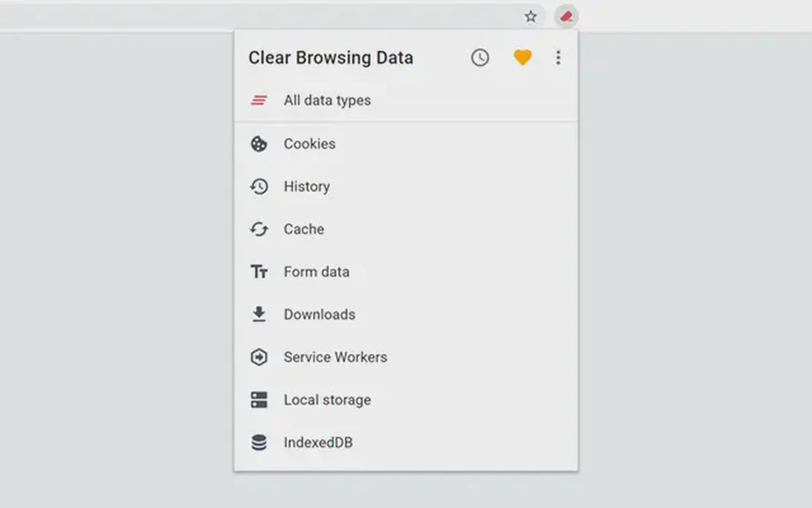This screenshot has height=508, width=812.
Task: Open the three-dot more options menu
Action: [x=558, y=58]
